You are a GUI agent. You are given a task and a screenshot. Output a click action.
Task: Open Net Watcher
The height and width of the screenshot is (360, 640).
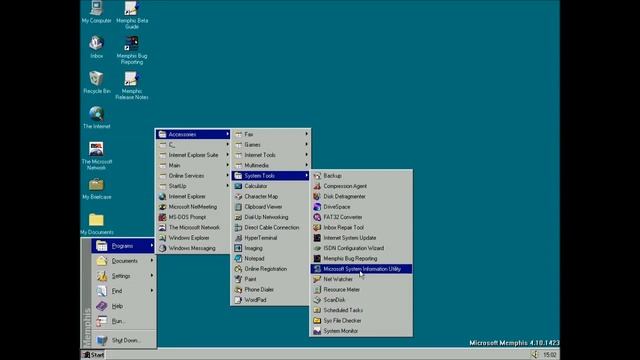pos(361,279)
